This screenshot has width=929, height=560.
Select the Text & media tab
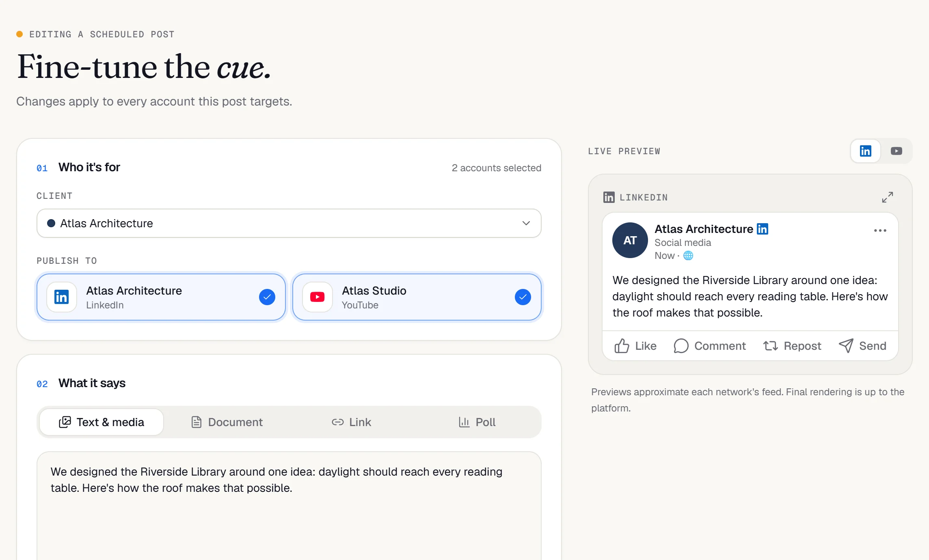[x=102, y=422]
